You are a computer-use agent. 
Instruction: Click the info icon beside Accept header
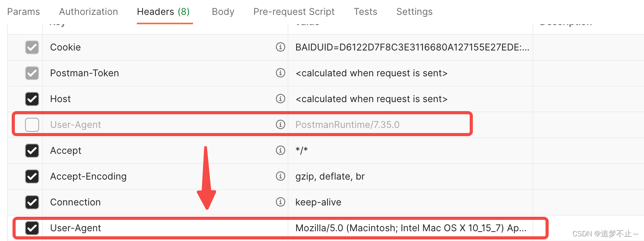click(x=280, y=150)
